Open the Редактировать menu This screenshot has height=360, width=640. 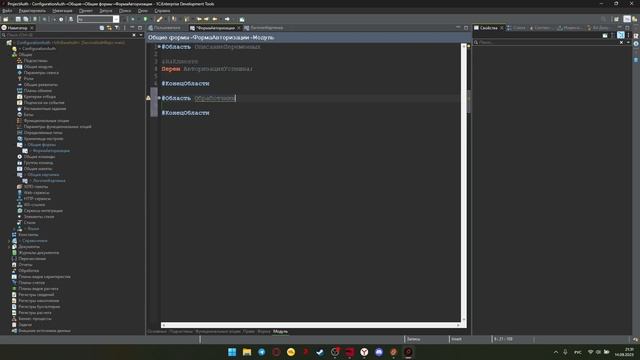(32, 11)
